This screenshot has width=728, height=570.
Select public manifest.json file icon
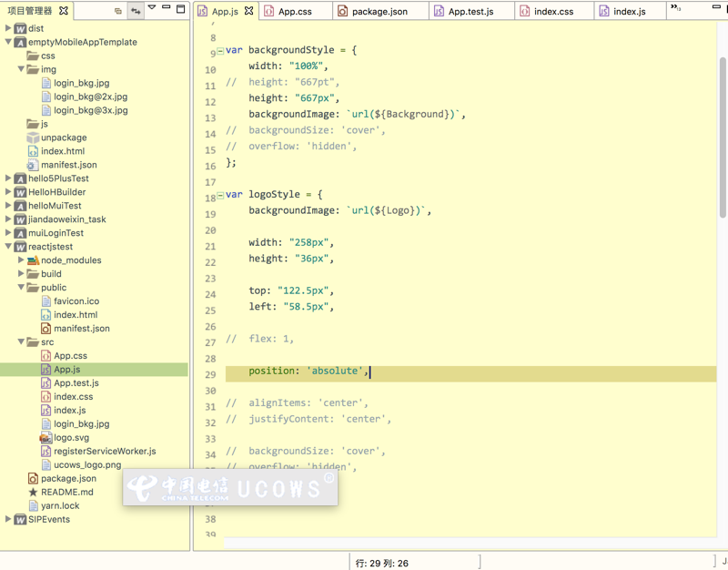[x=46, y=329]
